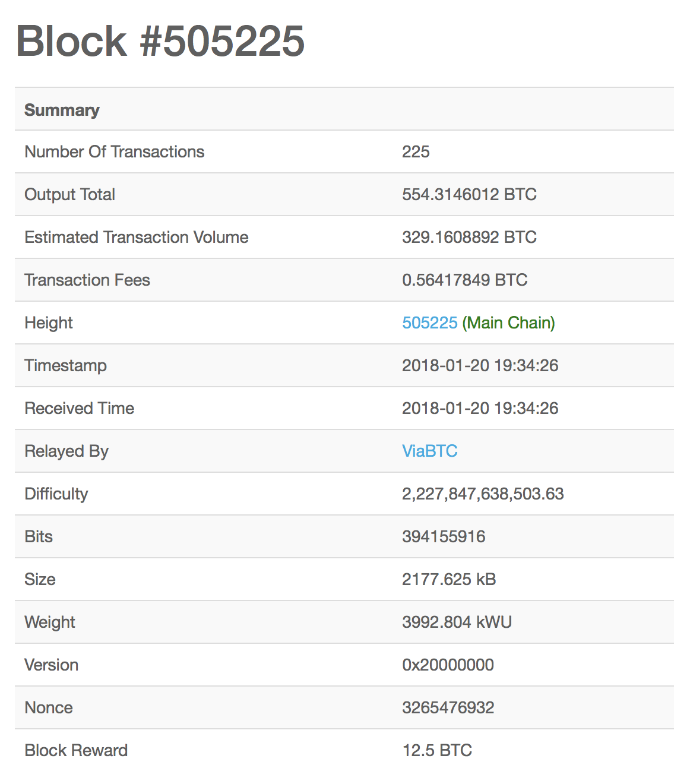Click the Nonce value 3265476932
The width and height of the screenshot is (690, 784).
click(448, 707)
